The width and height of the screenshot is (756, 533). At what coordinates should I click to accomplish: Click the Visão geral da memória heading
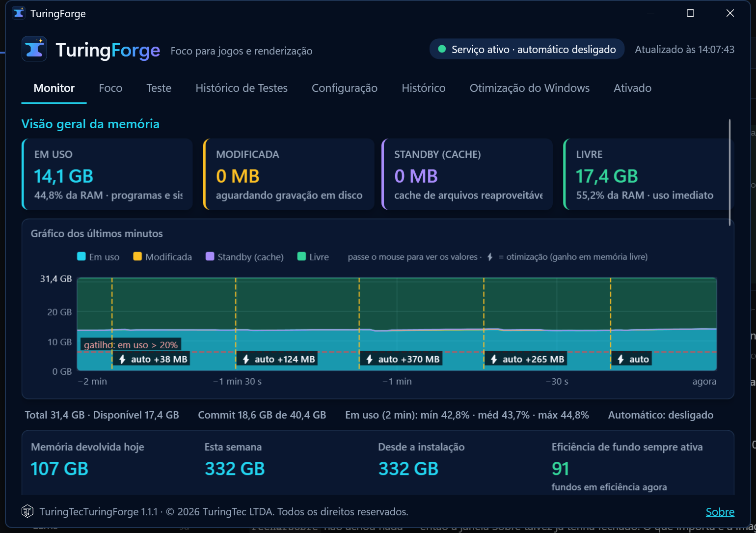90,124
